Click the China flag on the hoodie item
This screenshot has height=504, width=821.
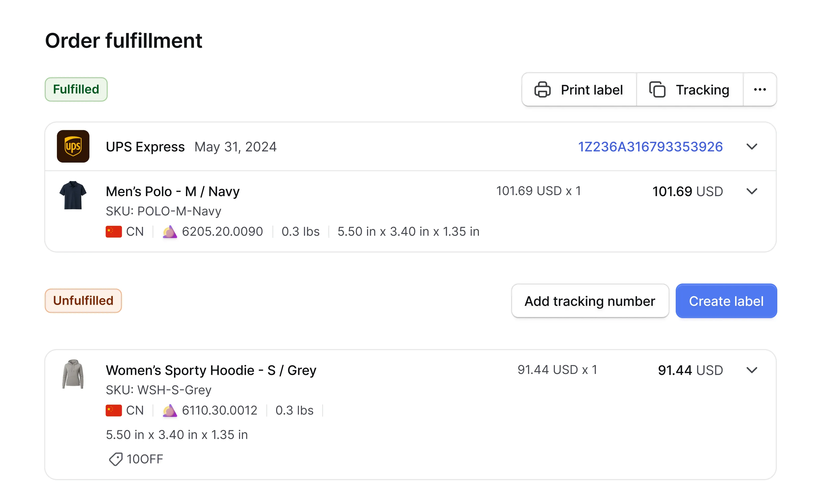point(114,410)
